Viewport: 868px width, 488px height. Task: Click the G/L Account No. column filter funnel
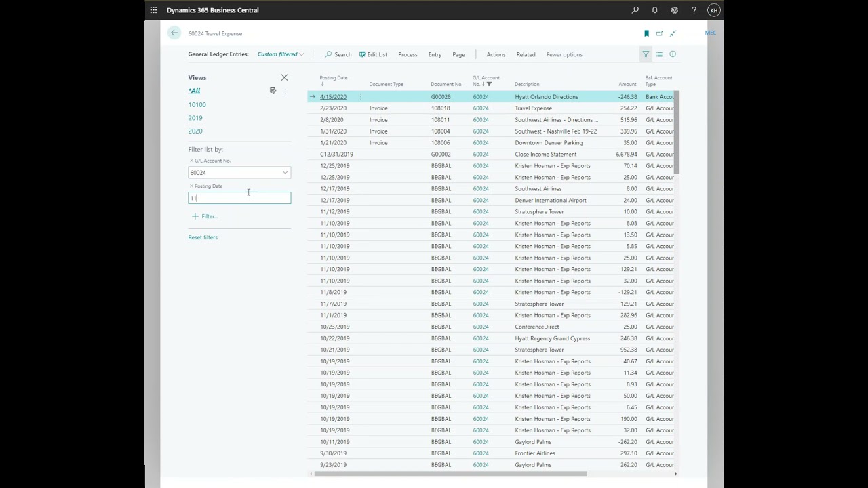coord(489,84)
